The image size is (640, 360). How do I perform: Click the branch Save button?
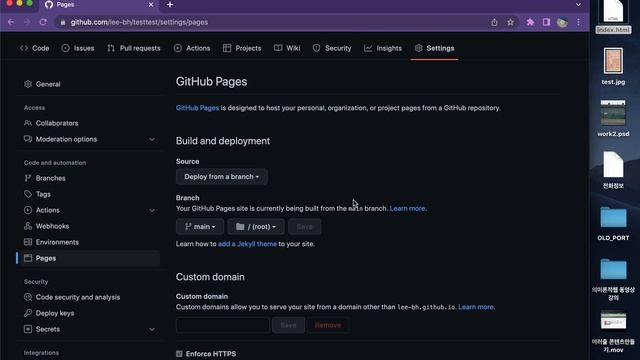[x=304, y=227]
